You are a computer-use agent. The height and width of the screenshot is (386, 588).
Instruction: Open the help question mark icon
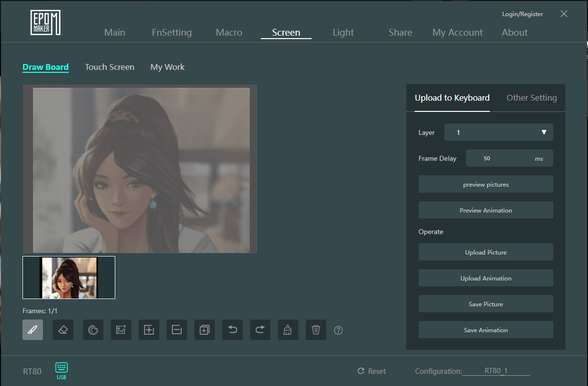(338, 330)
